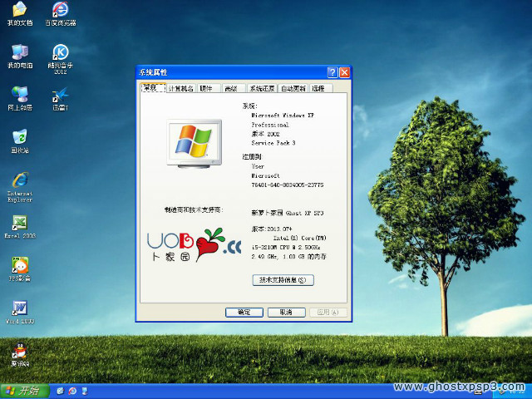532x399 pixels.
Task: Launch browser from quick launch e icon
Action: (72, 391)
